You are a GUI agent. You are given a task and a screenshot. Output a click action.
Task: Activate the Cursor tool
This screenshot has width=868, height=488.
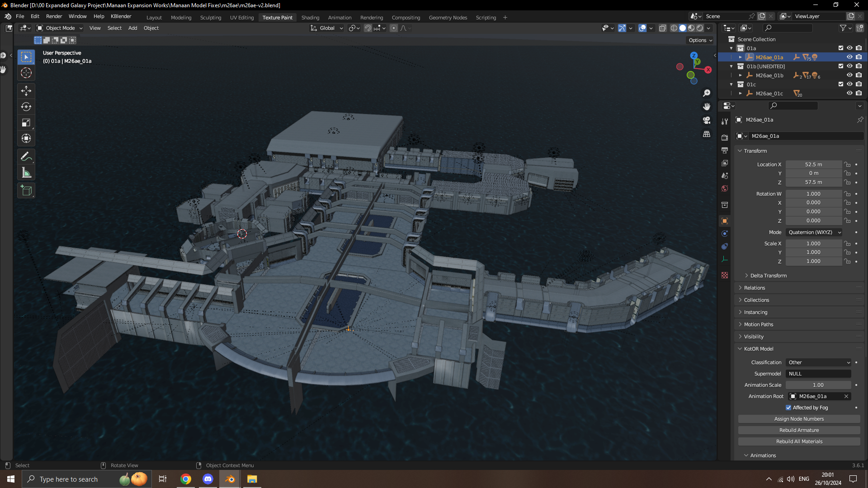click(26, 73)
